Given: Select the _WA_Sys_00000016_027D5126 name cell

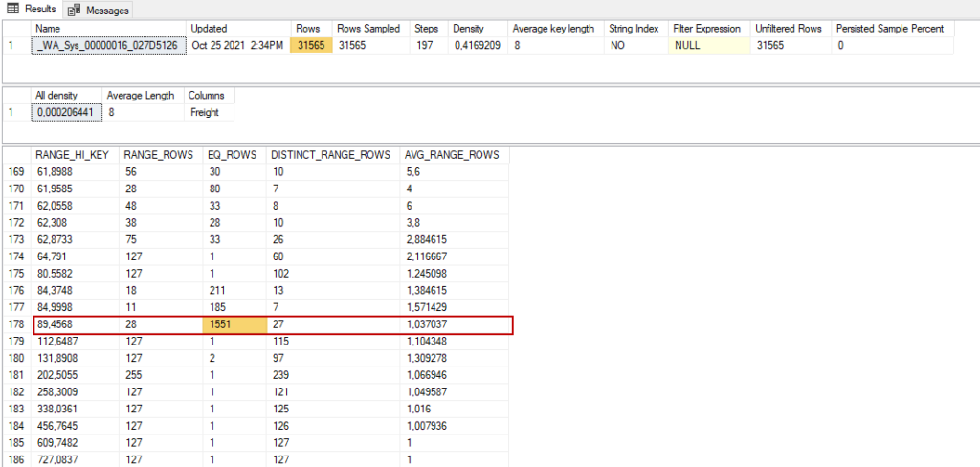Looking at the screenshot, I should click(109, 46).
